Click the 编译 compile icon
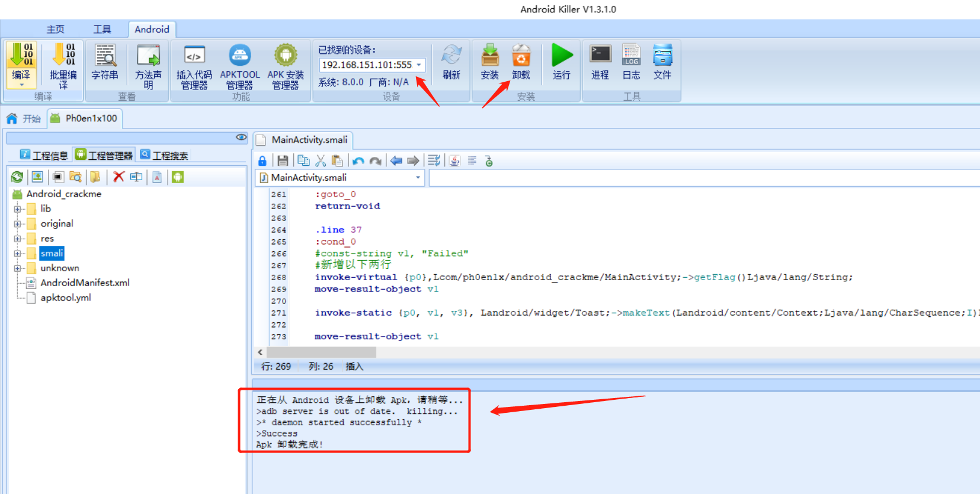 click(x=21, y=55)
